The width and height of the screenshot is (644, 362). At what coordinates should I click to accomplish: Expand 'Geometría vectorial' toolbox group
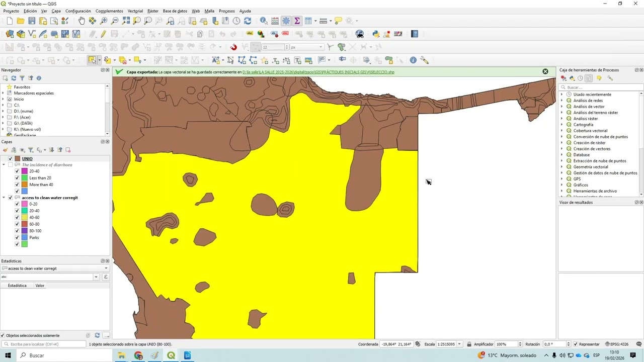pyautogui.click(x=562, y=167)
